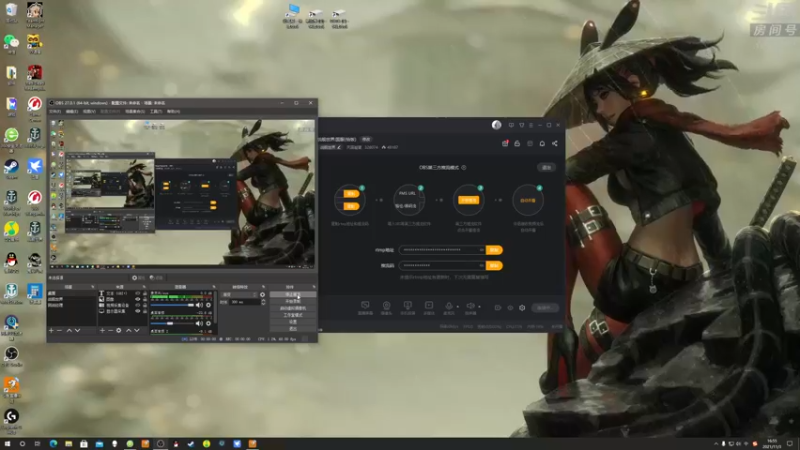This screenshot has height=450, width=800.
Task: Click the audio mixer vertical scrollbar
Action: coord(216,307)
